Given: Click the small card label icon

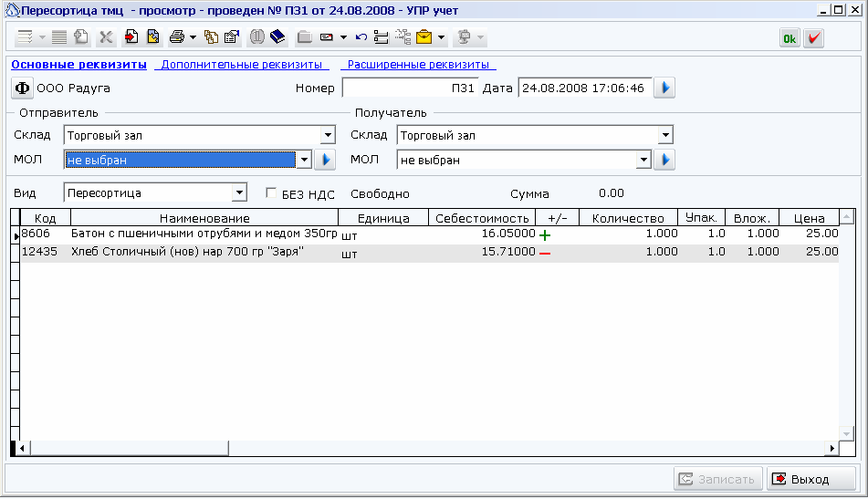Looking at the screenshot, I should click(327, 37).
